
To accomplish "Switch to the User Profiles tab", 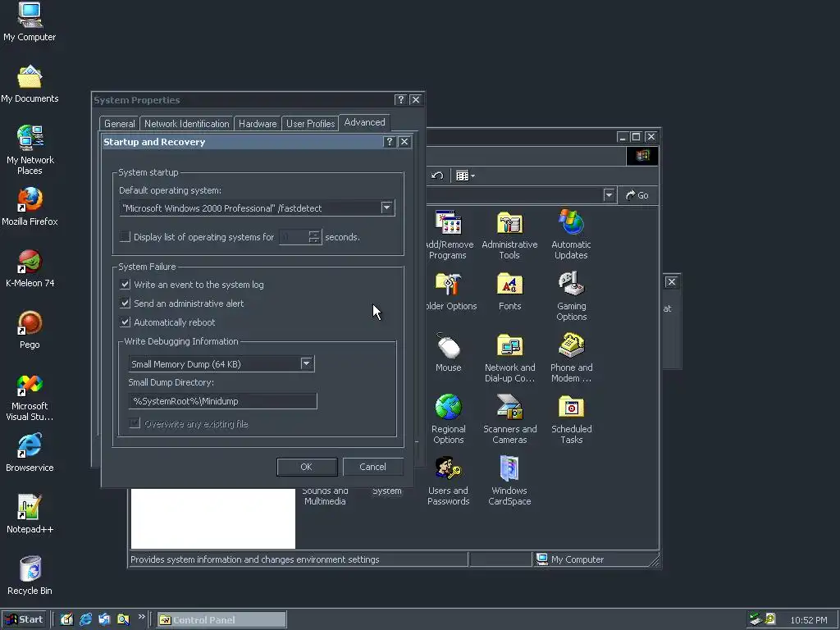I will [x=310, y=124].
